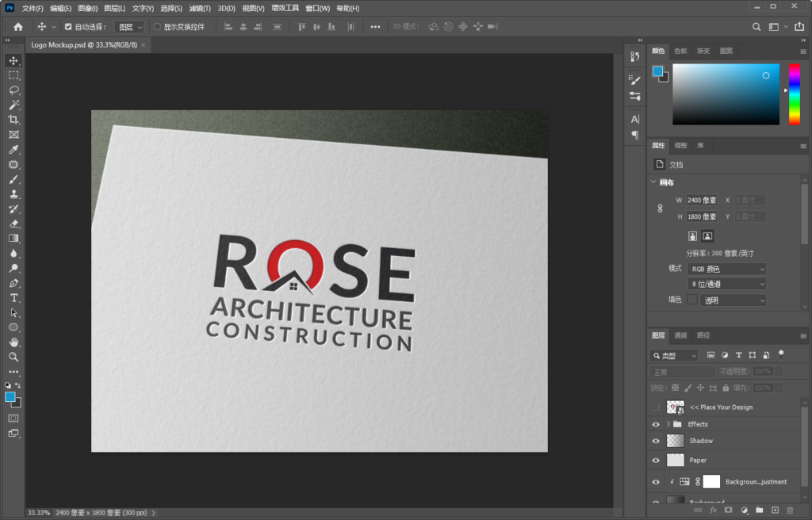
Task: Toggle Quick Mask mode
Action: click(13, 418)
